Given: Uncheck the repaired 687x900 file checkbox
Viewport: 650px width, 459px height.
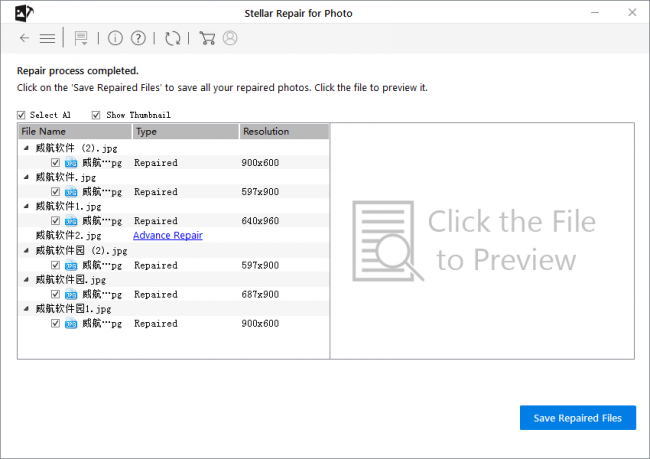Looking at the screenshot, I should point(55,294).
